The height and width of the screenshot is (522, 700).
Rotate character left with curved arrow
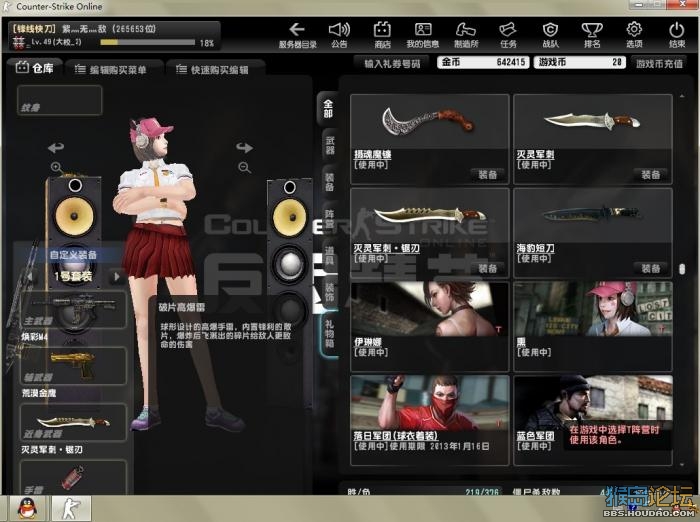click(x=56, y=147)
